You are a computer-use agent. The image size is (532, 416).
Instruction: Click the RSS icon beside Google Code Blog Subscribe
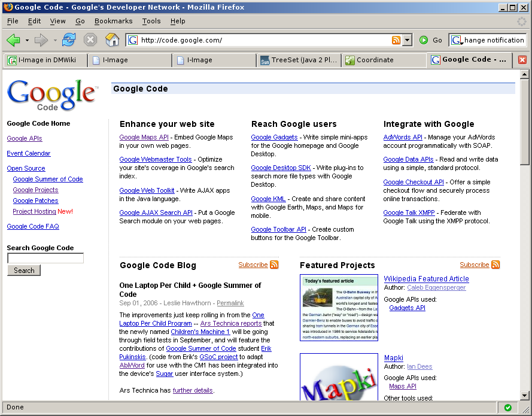point(274,265)
